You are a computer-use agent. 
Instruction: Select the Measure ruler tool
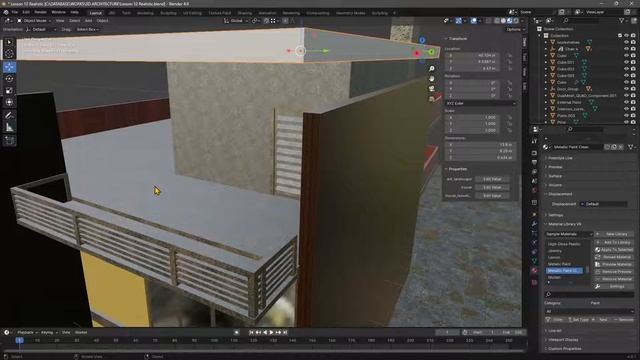9,127
